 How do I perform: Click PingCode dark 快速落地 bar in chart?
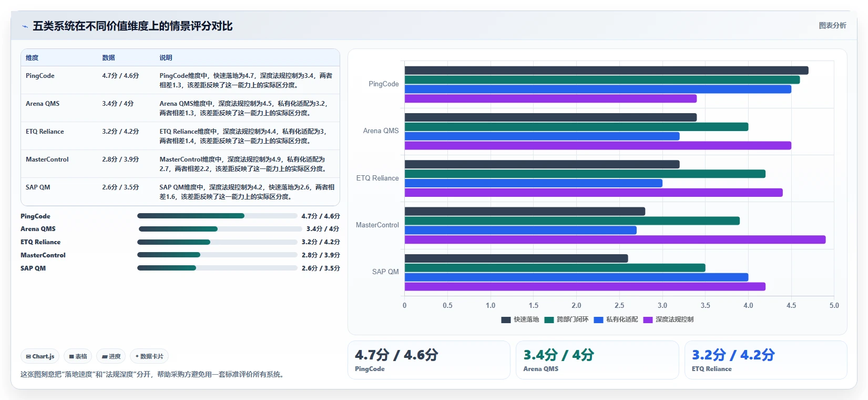coord(607,71)
